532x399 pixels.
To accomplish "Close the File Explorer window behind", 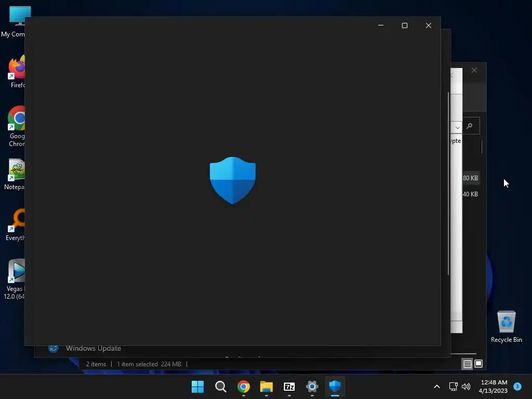I will coord(474,70).
